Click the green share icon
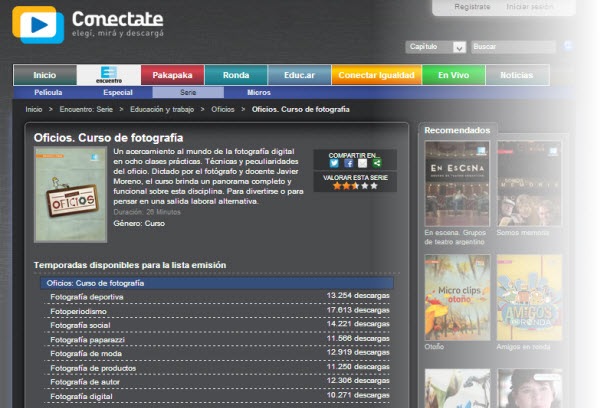Screen dimensions: 600x408 tap(377, 163)
